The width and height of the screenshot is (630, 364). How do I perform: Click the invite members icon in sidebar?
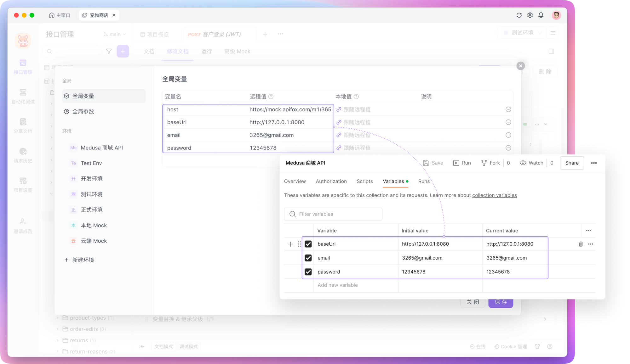23,222
